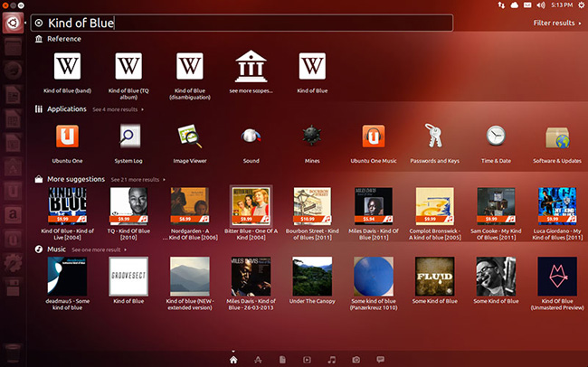Screen dimensions: 588x367
Task: Switch to the Social messages lens
Action: 380,360
